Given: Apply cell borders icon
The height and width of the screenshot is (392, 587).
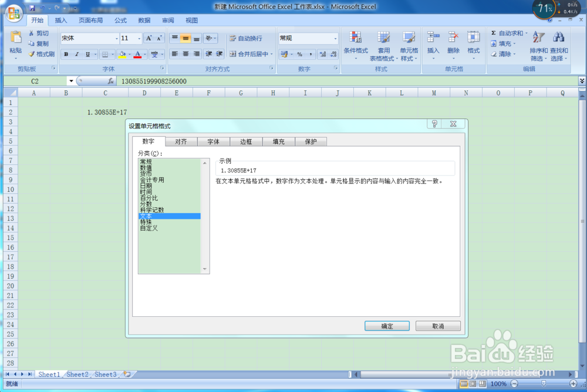Looking at the screenshot, I should pyautogui.click(x=105, y=55).
